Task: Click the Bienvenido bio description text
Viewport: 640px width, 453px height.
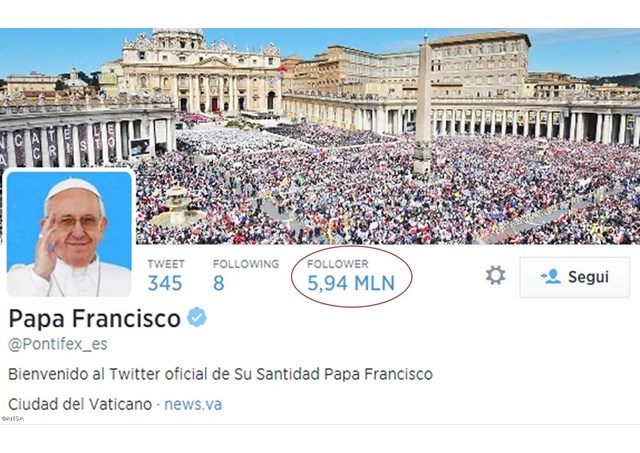Action: coord(220,374)
